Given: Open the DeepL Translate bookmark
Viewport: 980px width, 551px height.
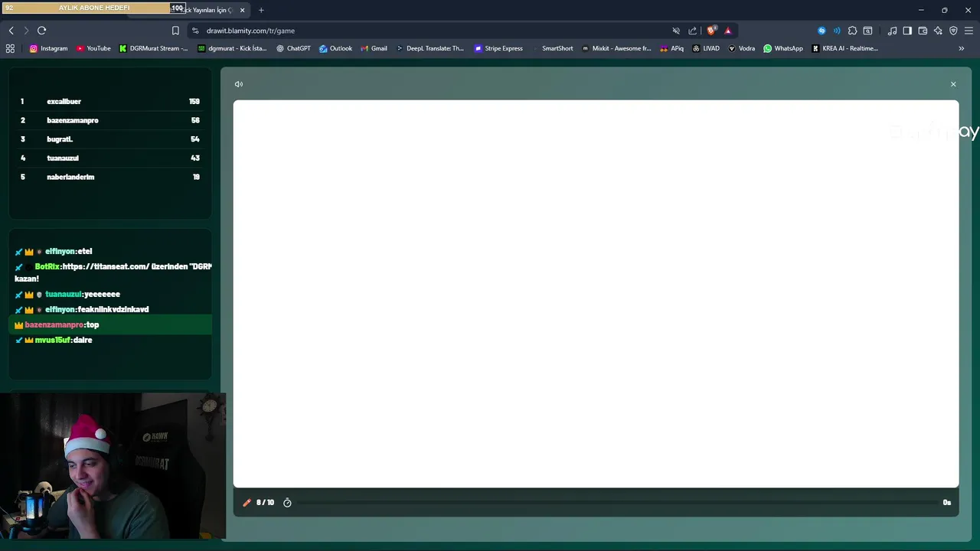Looking at the screenshot, I should pos(430,48).
